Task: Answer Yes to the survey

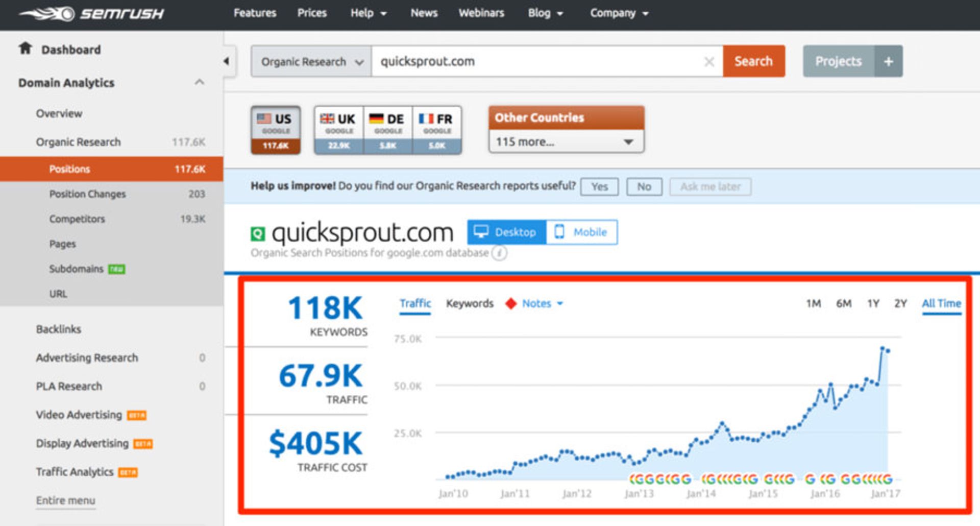Action: 599,187
